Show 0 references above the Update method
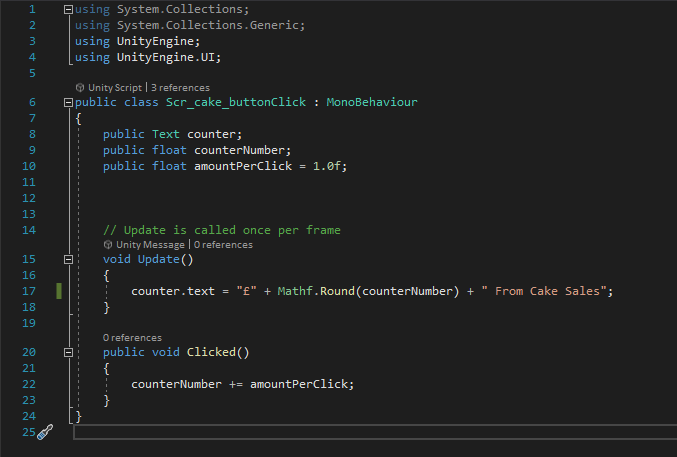This screenshot has height=457, width=677. coord(223,244)
